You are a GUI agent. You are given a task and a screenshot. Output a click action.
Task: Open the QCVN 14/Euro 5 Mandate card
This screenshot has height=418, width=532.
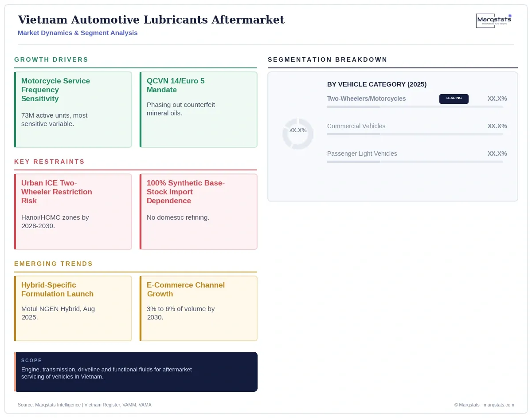point(199,110)
